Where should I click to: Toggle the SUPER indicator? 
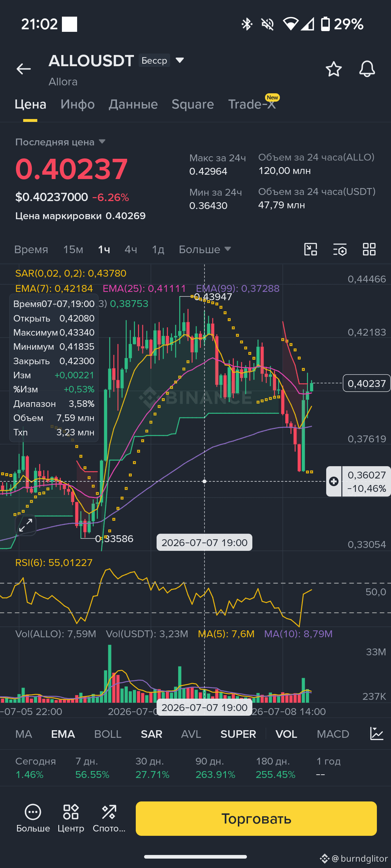click(x=238, y=734)
